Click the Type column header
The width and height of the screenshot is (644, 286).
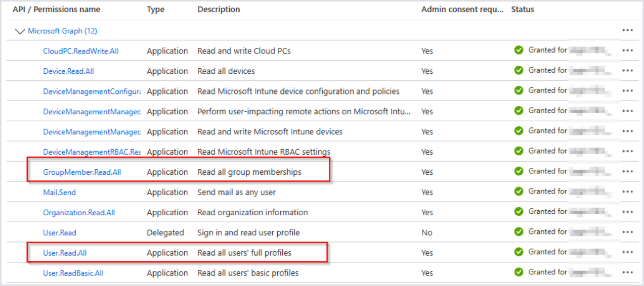pyautogui.click(x=155, y=10)
